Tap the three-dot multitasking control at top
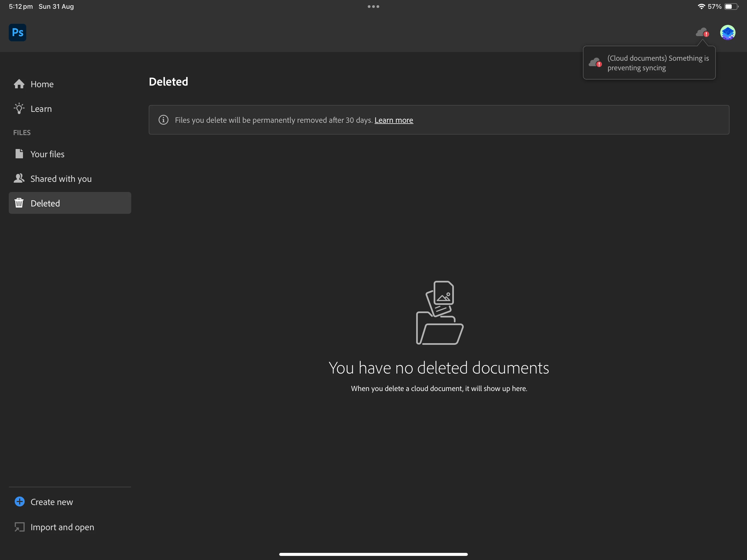 (x=373, y=6)
